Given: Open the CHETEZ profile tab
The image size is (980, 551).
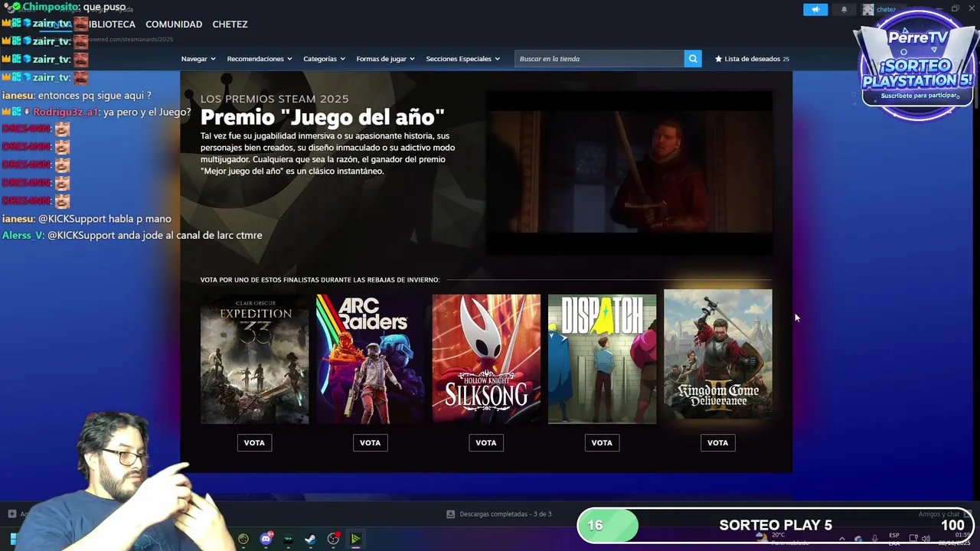Looking at the screenshot, I should [x=230, y=24].
